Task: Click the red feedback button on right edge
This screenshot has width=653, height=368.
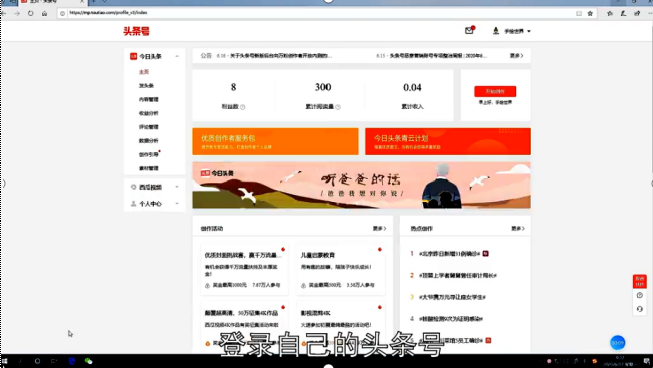Action: pyautogui.click(x=640, y=281)
